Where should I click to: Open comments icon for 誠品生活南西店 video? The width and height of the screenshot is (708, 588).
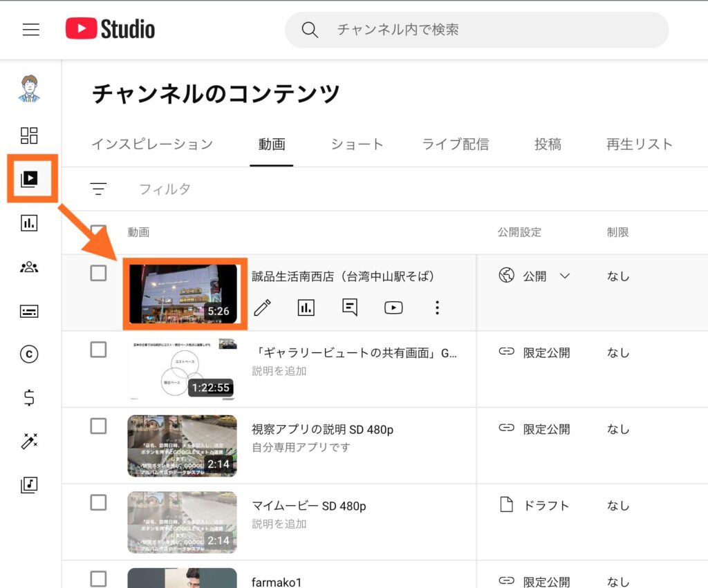click(x=350, y=308)
